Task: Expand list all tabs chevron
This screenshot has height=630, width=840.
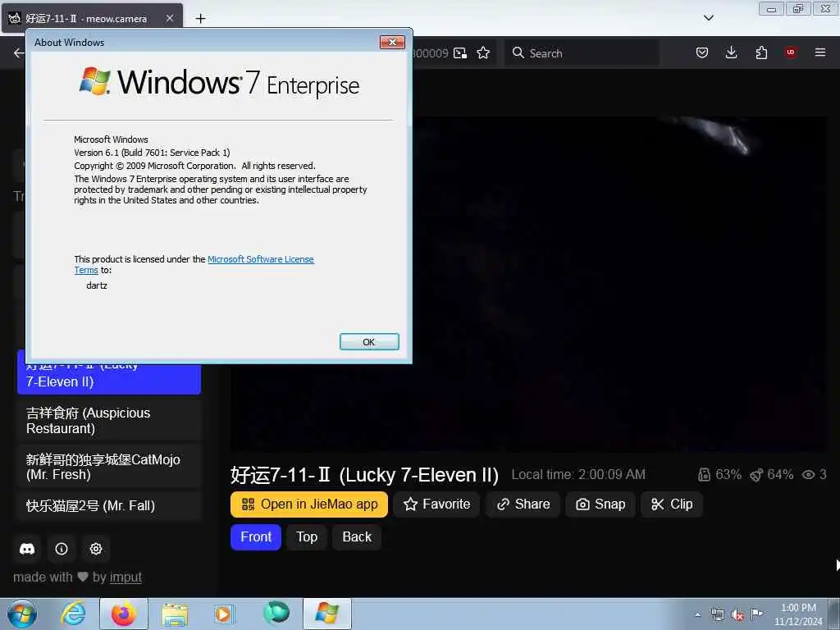Action: tap(708, 18)
